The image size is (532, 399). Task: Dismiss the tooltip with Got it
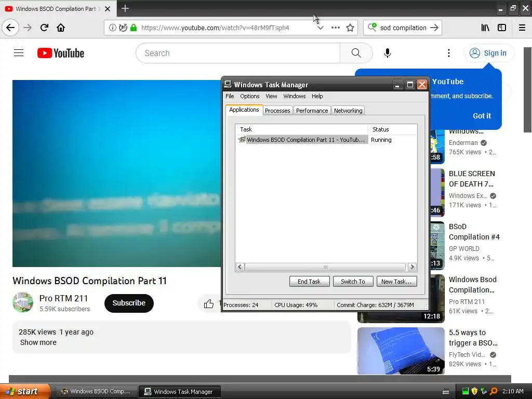click(x=482, y=116)
